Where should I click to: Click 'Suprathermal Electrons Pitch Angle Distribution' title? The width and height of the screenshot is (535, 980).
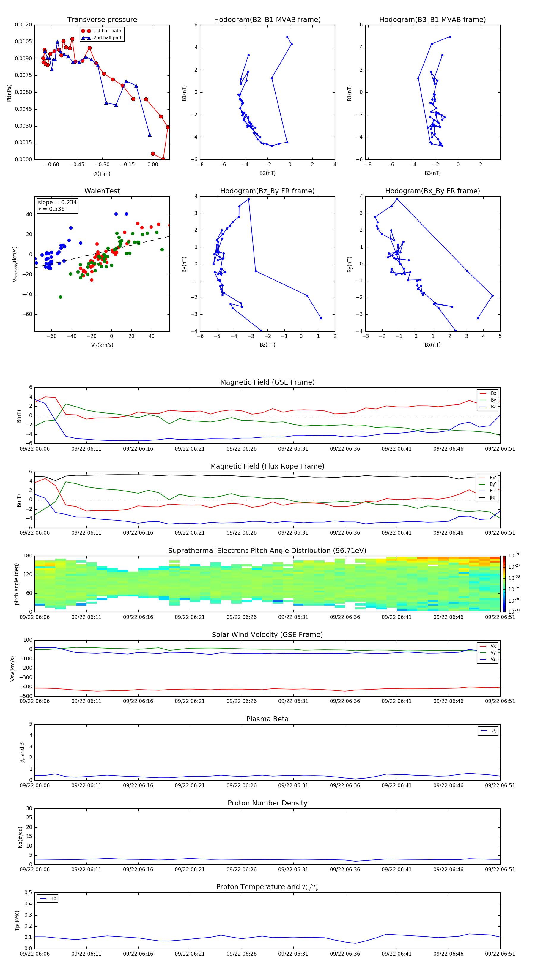point(267,551)
